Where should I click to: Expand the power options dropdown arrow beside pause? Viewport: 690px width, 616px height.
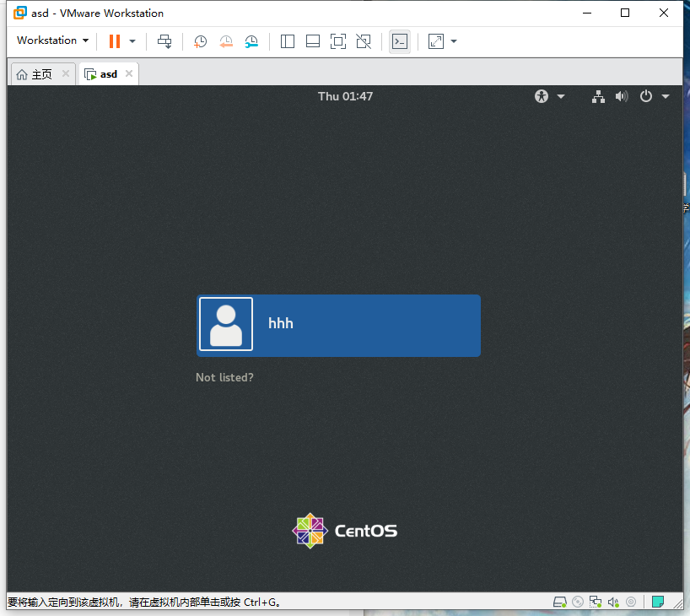coord(132,41)
